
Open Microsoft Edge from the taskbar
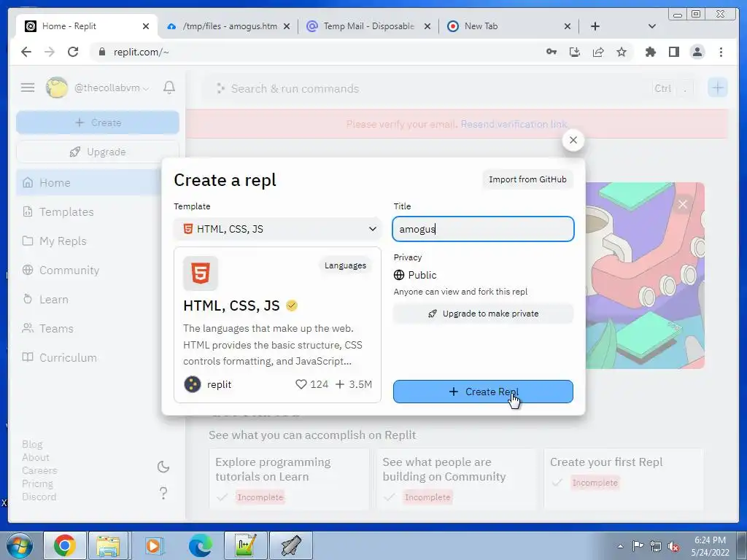click(201, 545)
